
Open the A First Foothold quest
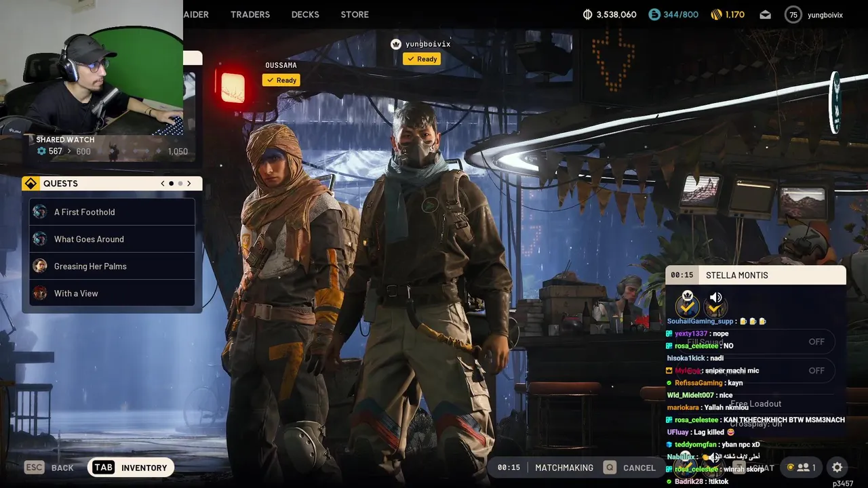(112, 212)
